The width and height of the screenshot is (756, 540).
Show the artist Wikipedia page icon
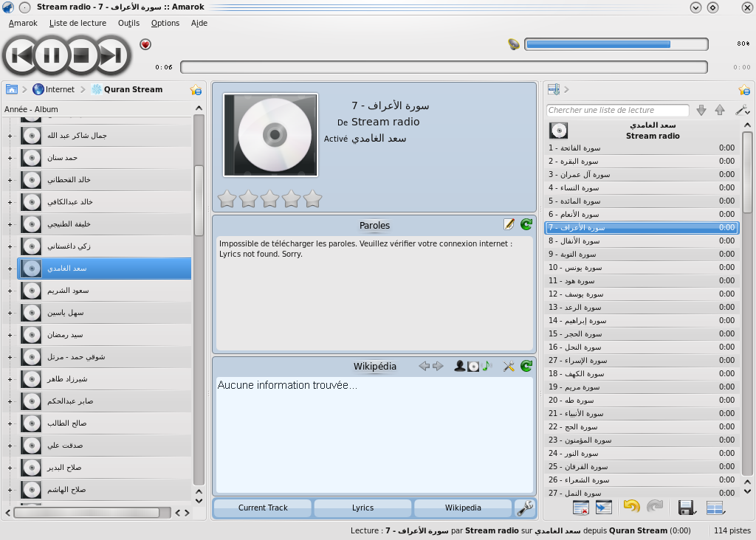pyautogui.click(x=460, y=366)
